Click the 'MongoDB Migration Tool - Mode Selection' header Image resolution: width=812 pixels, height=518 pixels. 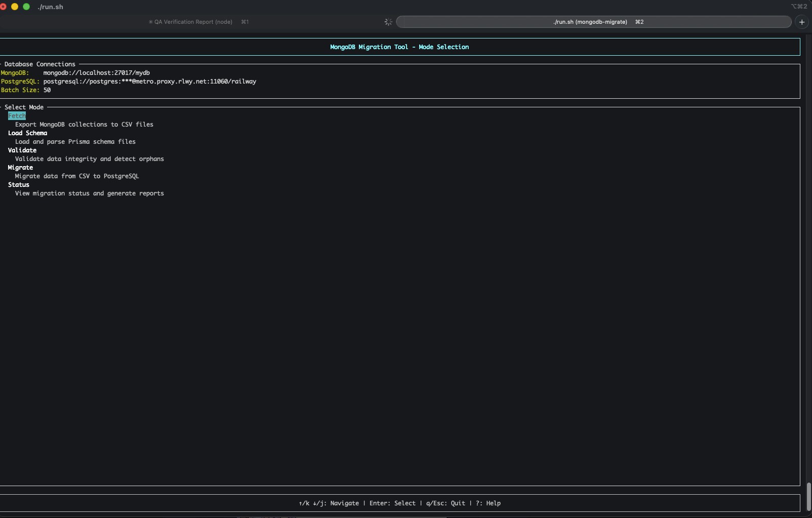399,47
